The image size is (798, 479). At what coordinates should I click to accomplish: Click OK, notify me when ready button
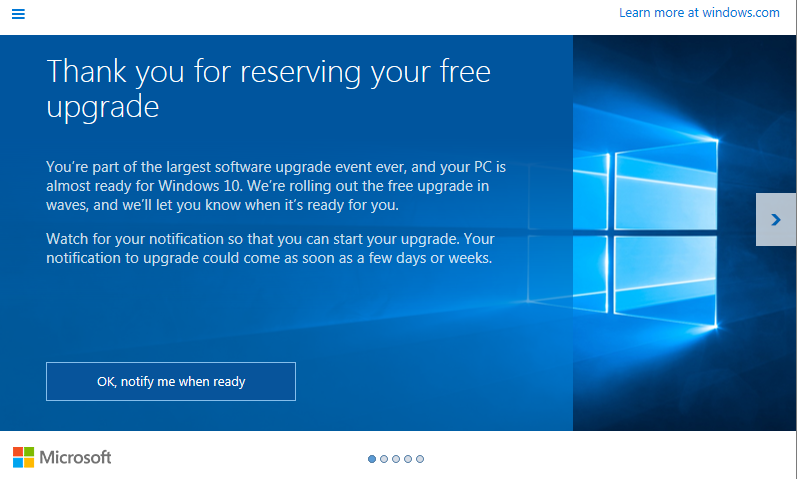click(x=171, y=381)
